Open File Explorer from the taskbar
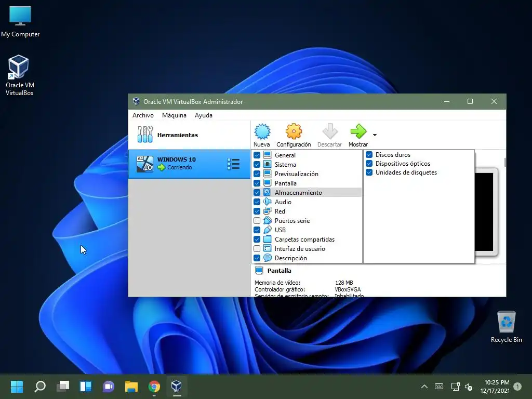 click(131, 386)
